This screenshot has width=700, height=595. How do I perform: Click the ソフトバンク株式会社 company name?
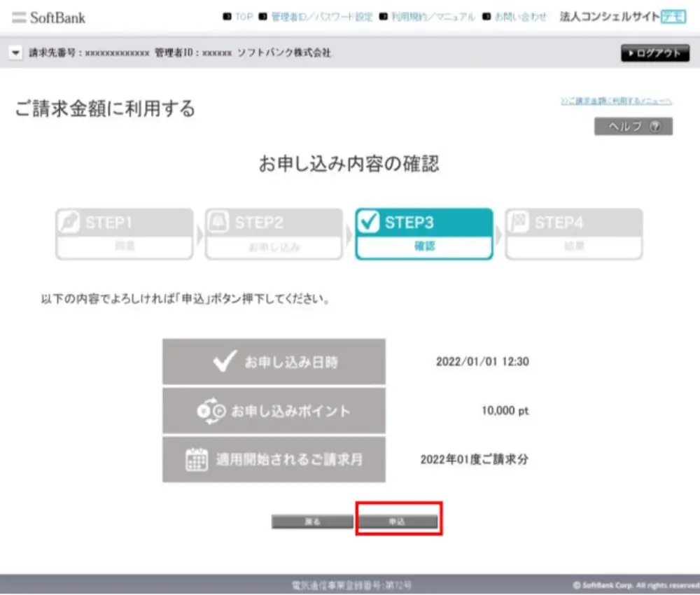pos(284,52)
